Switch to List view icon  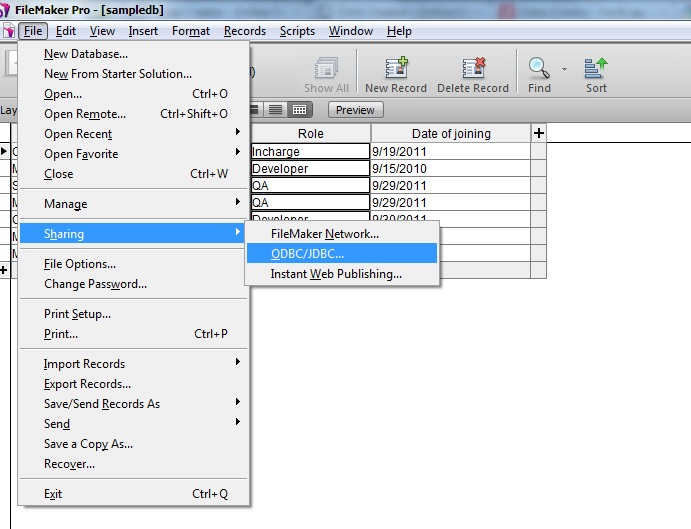click(x=275, y=109)
